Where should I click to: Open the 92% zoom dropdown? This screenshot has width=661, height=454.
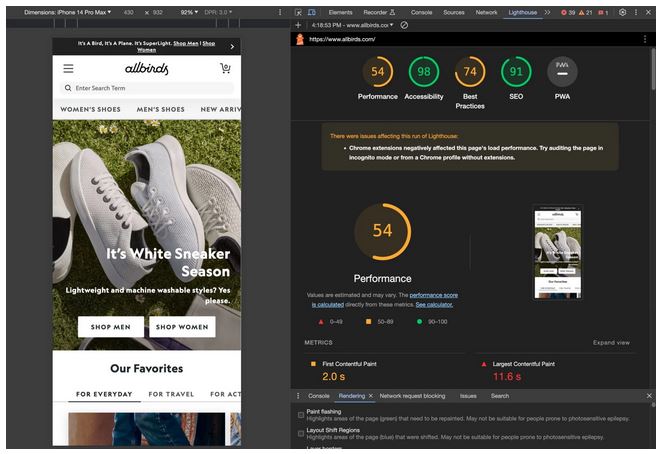(189, 12)
